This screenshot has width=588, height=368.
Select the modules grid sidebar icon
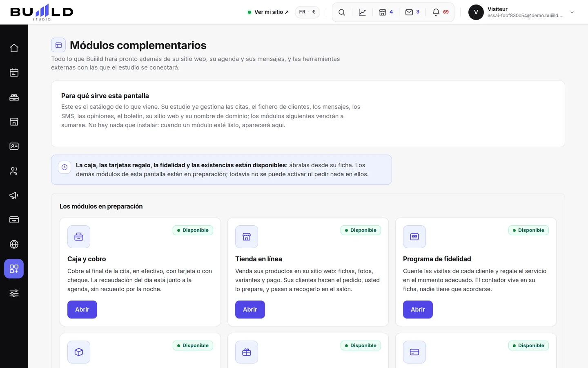pyautogui.click(x=14, y=269)
